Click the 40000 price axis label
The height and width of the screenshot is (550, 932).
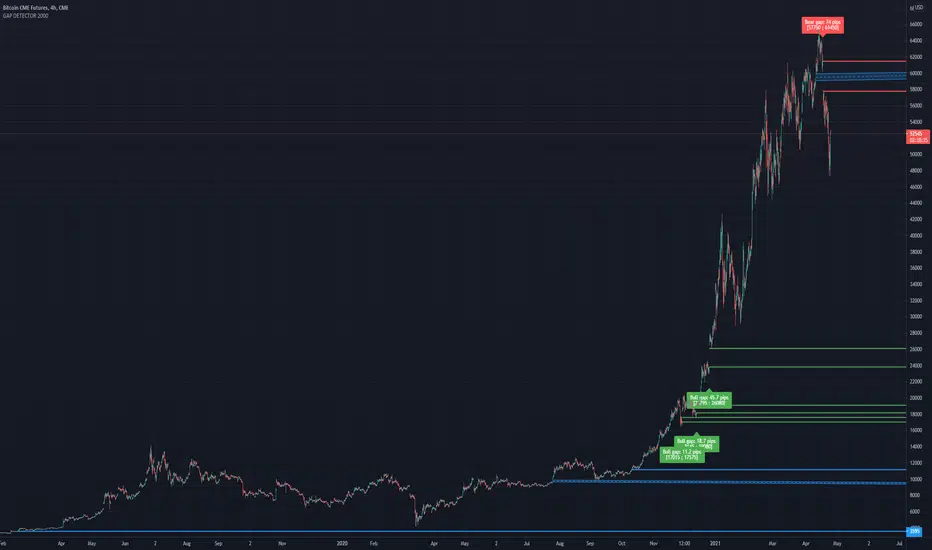click(915, 235)
